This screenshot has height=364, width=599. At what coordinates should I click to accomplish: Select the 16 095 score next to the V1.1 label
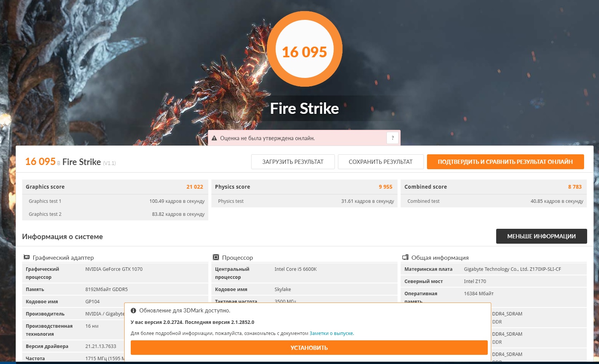(x=41, y=162)
